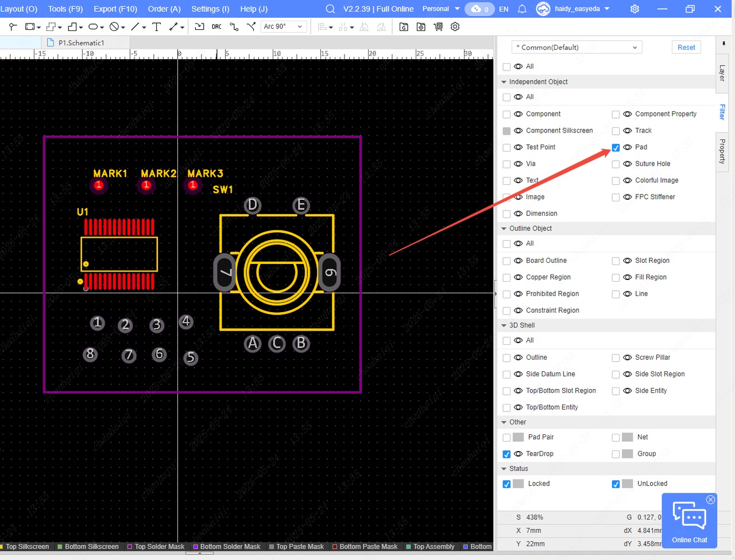Screen dimensions: 735x560
Task: Select the Text tool in toolbar
Action: tap(156, 27)
